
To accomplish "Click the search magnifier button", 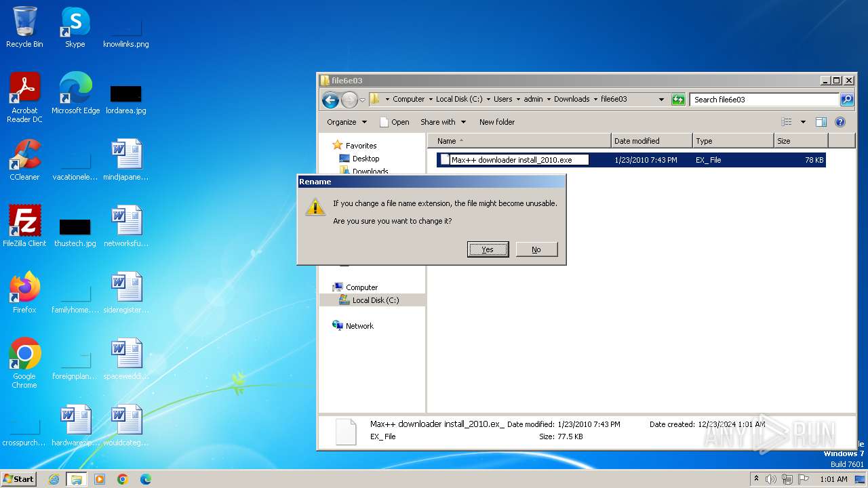I will 847,100.
